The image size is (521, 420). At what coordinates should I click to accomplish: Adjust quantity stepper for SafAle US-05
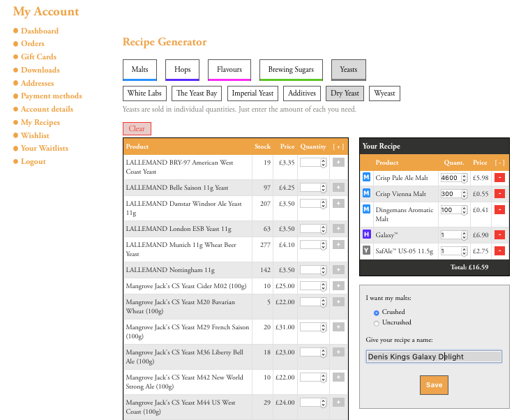pos(465,251)
